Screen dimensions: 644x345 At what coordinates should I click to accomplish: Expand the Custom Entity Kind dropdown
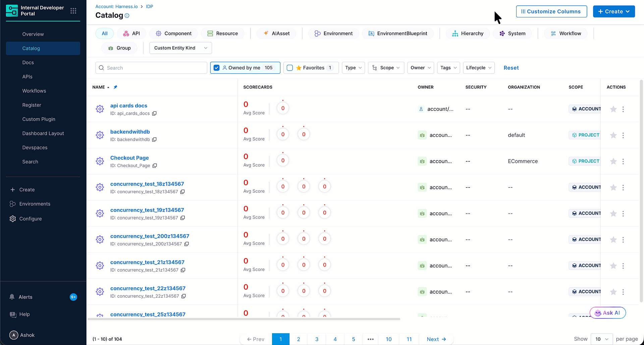coord(180,48)
